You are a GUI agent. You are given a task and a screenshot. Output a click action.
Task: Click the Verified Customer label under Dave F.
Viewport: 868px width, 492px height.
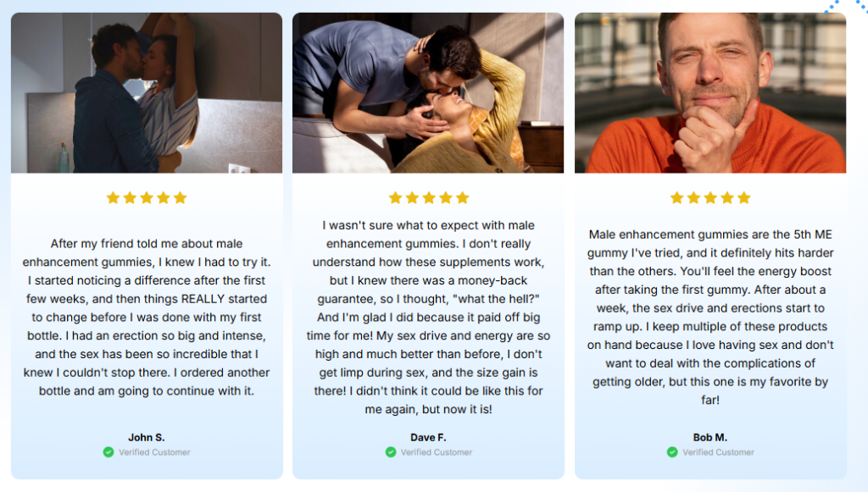[437, 452]
